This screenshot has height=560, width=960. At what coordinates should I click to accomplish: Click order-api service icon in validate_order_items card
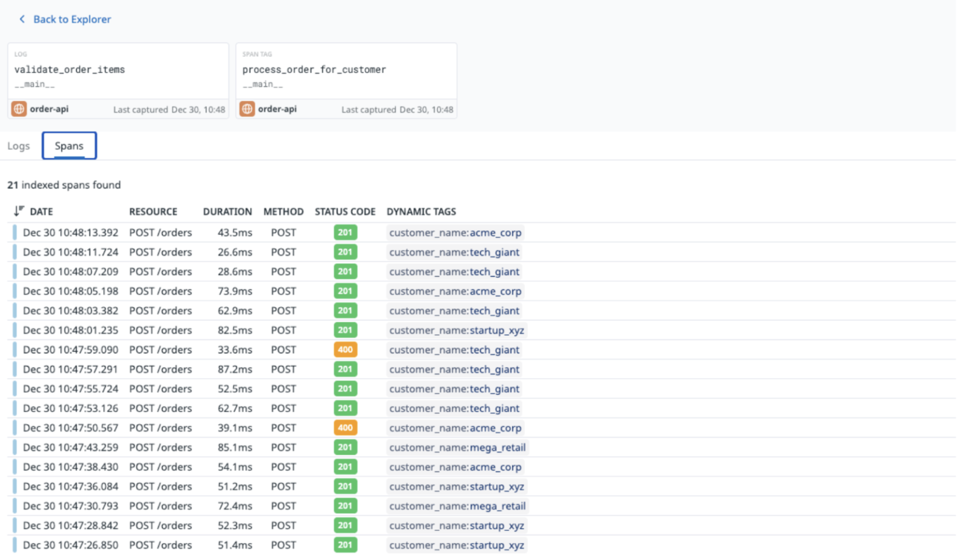(19, 109)
